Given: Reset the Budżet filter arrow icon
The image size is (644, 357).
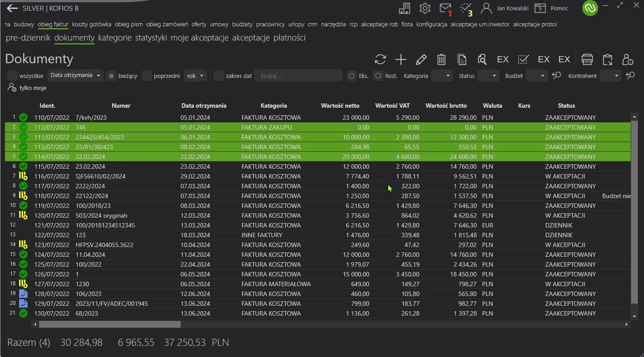Looking at the screenshot, I should point(556,76).
